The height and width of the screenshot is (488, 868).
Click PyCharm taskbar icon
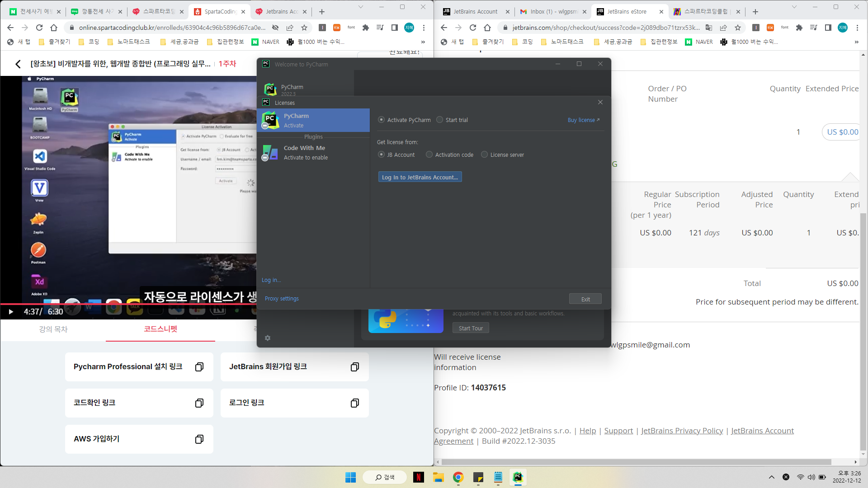(518, 477)
